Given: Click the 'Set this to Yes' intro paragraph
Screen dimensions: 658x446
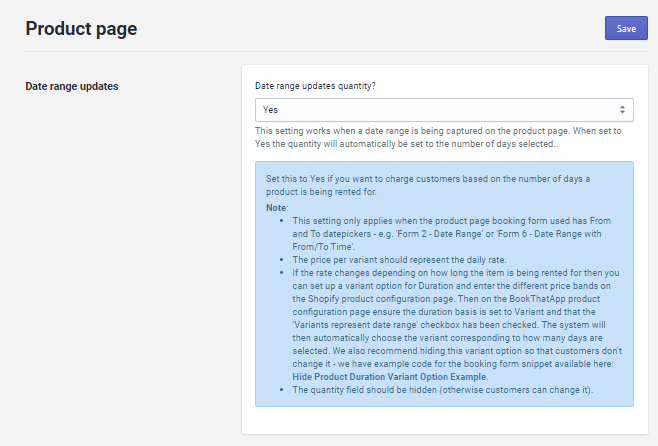Looking at the screenshot, I should 428,184.
